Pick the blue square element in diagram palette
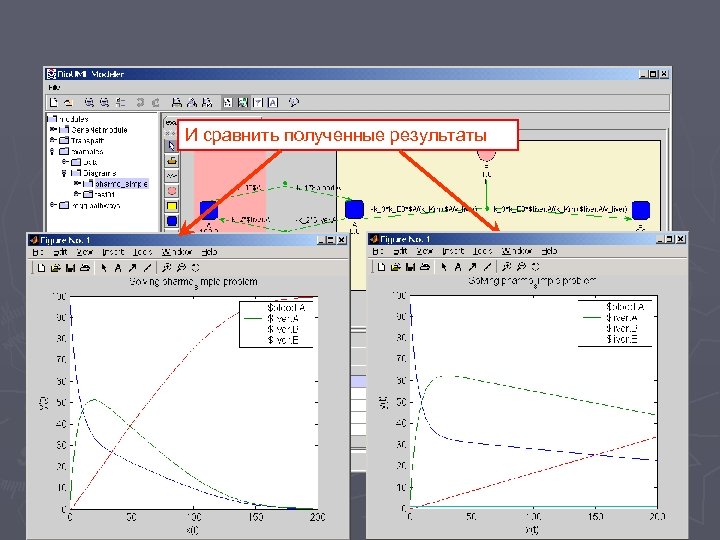The height and width of the screenshot is (540, 720). point(171,221)
